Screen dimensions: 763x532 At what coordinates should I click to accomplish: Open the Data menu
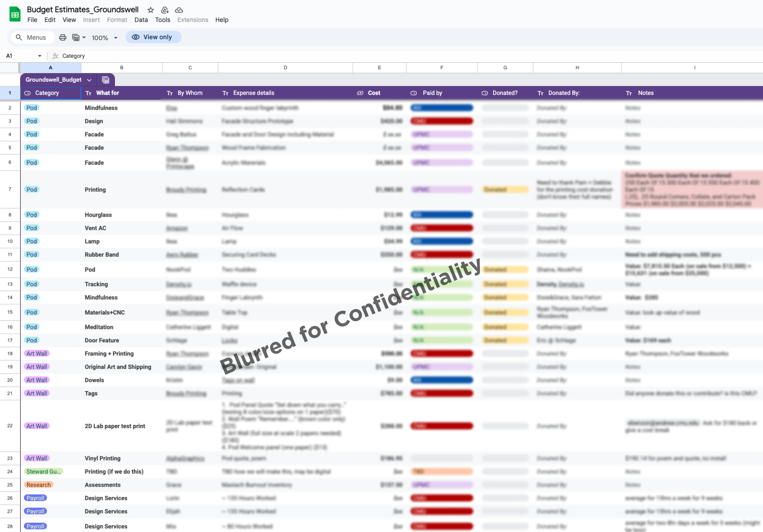point(141,20)
